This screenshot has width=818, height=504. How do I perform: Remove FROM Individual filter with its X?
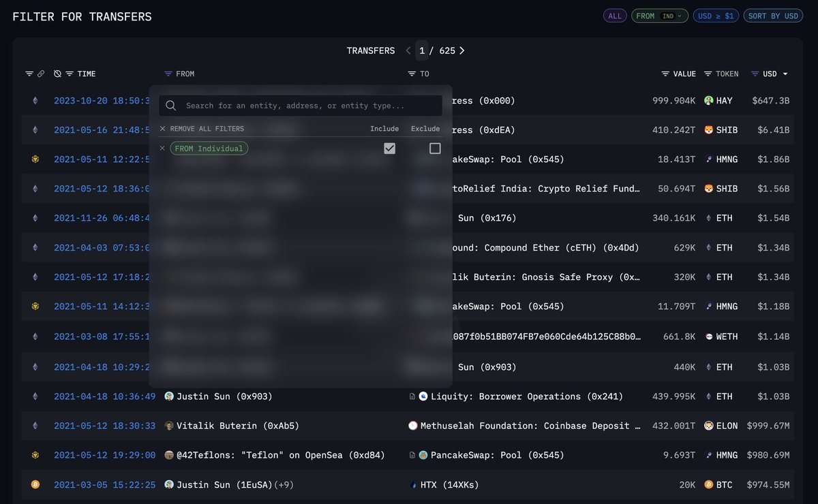tap(162, 148)
